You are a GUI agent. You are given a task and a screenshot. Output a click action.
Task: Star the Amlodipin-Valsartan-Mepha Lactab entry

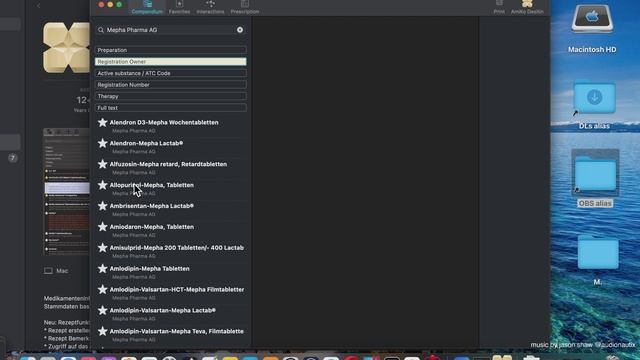click(x=102, y=310)
